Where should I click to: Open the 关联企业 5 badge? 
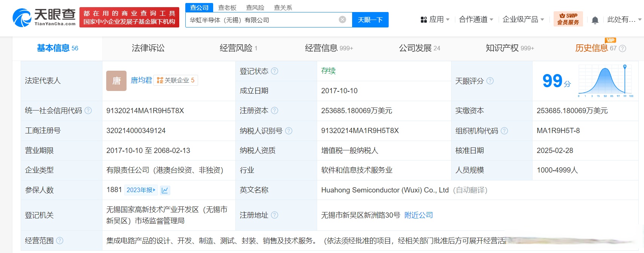coord(175,80)
